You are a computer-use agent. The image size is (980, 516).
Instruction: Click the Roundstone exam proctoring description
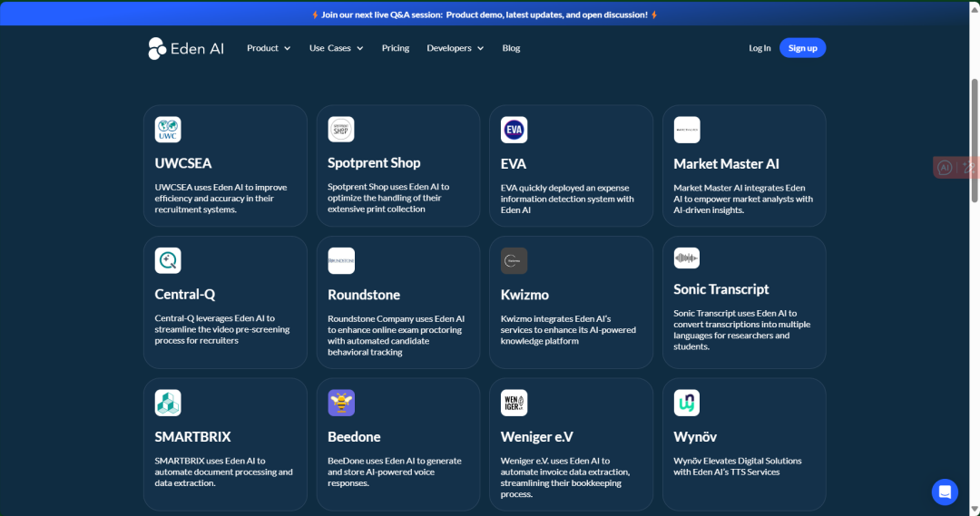(396, 336)
